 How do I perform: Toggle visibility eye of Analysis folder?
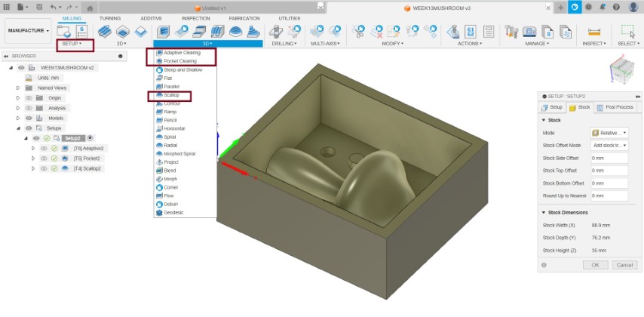point(29,108)
